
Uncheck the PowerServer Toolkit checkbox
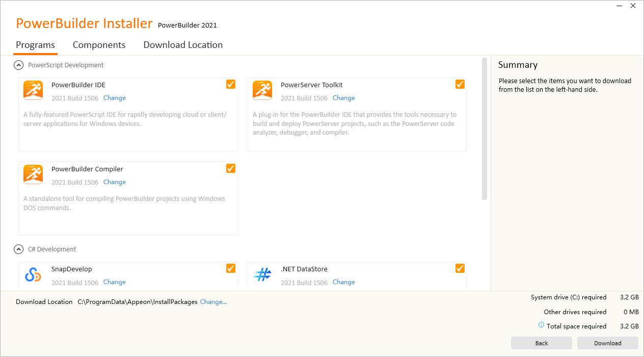pyautogui.click(x=460, y=84)
